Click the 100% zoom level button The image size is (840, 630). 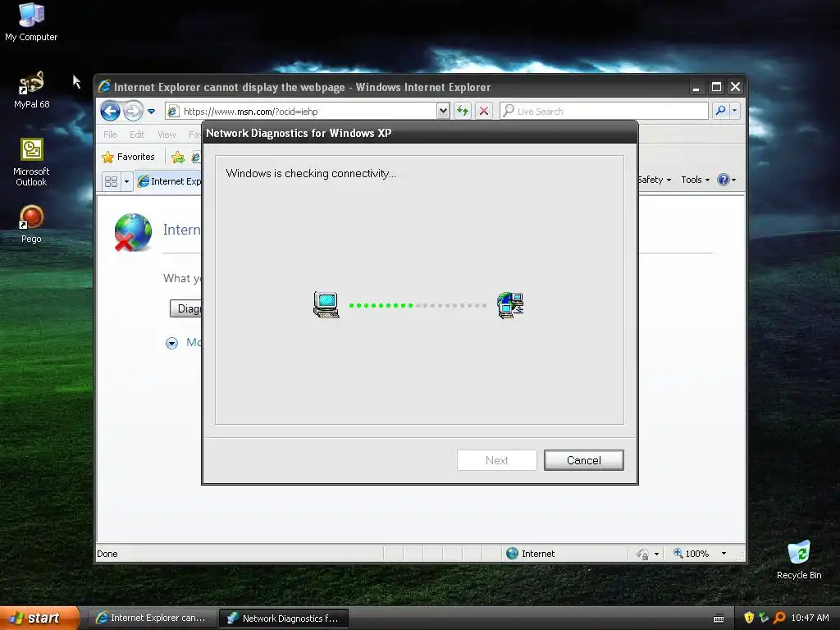click(691, 554)
